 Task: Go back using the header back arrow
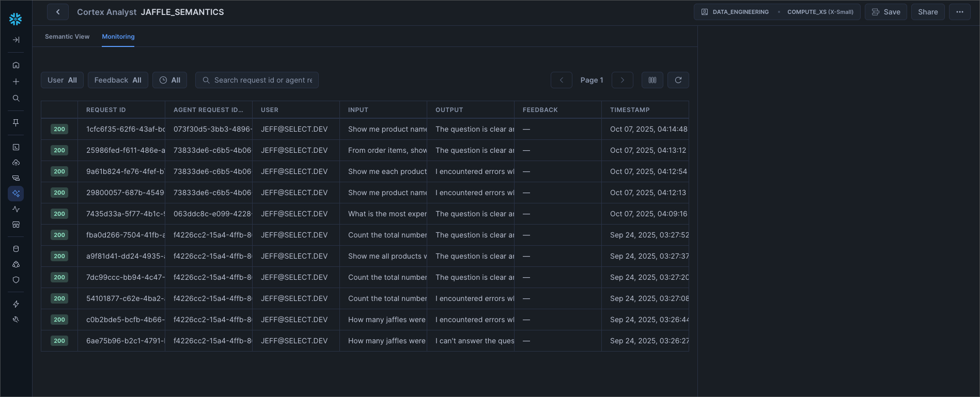click(58, 12)
